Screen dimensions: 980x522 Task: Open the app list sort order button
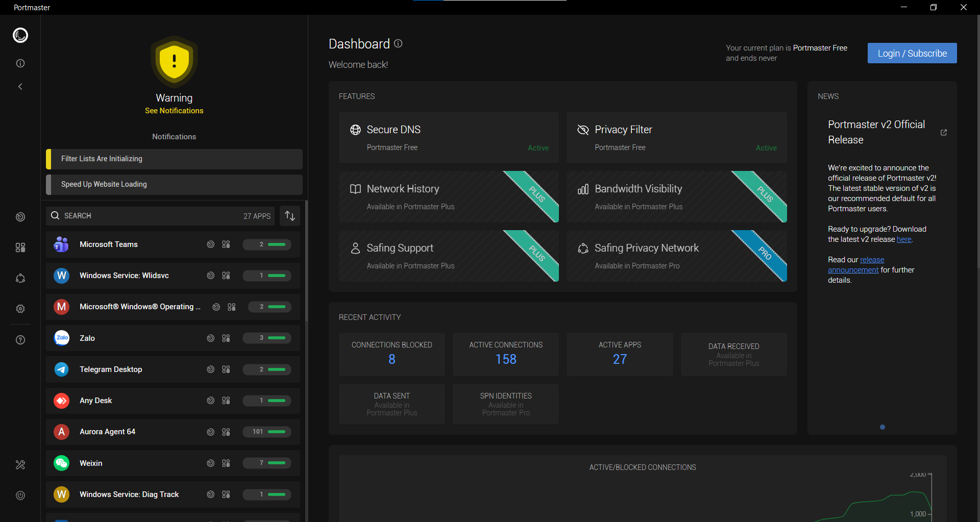[x=290, y=216]
